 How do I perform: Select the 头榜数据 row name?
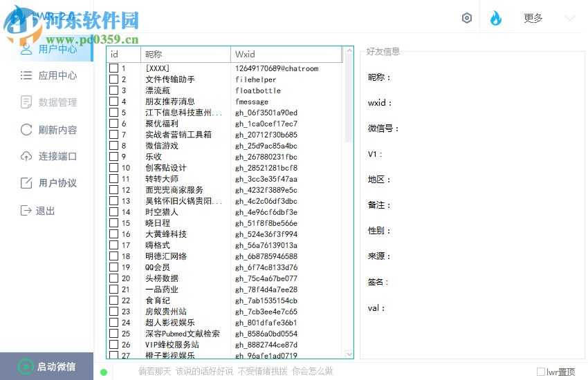point(162,278)
